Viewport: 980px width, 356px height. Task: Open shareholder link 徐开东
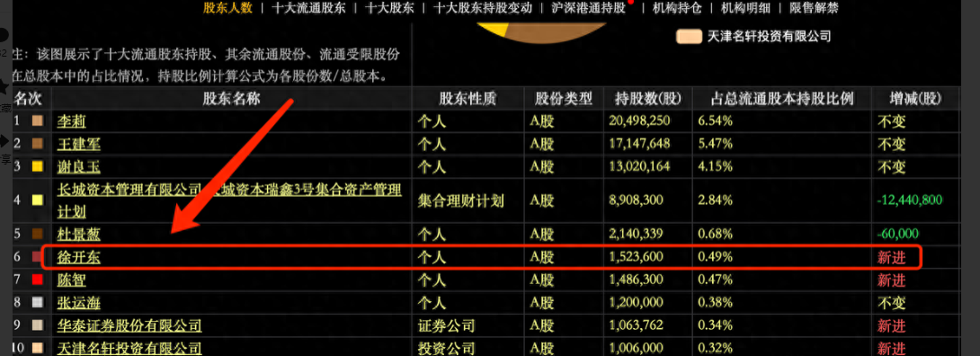[78, 257]
